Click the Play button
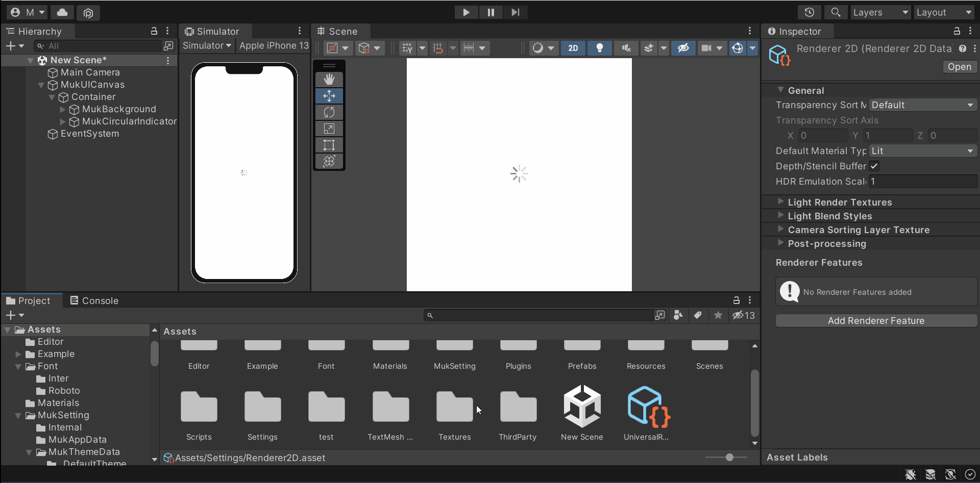Viewport: 980px width, 483px height. click(x=467, y=12)
